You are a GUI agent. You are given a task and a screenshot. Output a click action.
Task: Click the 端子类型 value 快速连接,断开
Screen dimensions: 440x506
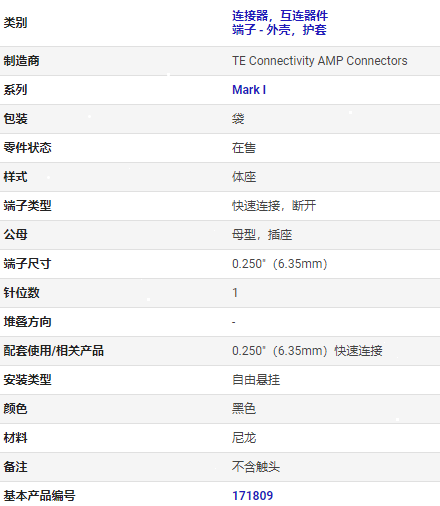pos(274,206)
